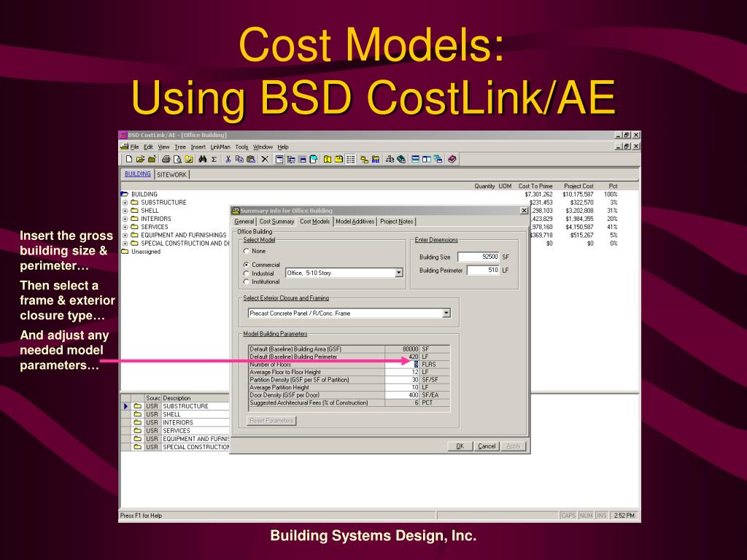Click the scissors Cut icon

pos(228,159)
